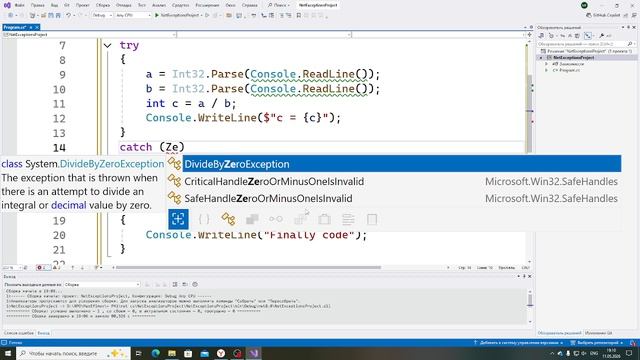The width and height of the screenshot is (640, 360).
Task: Click the editor horizontal scrollbar
Action: (x=249, y=267)
